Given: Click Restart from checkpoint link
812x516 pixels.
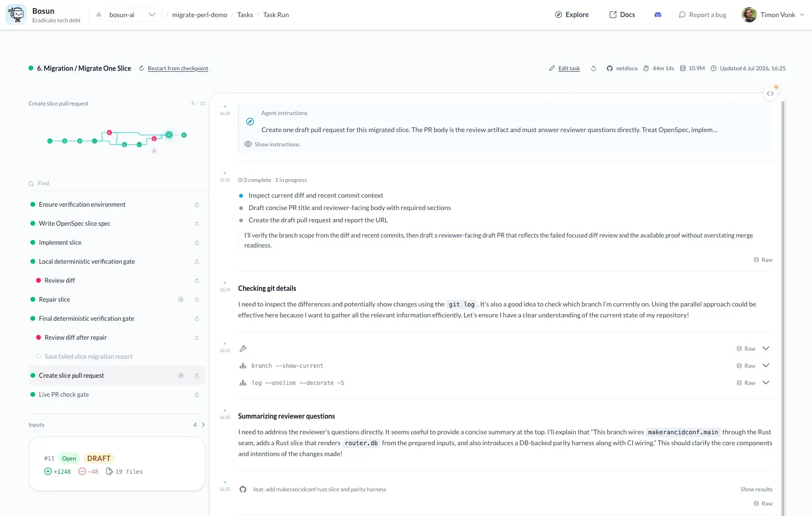Looking at the screenshot, I should (x=178, y=68).
